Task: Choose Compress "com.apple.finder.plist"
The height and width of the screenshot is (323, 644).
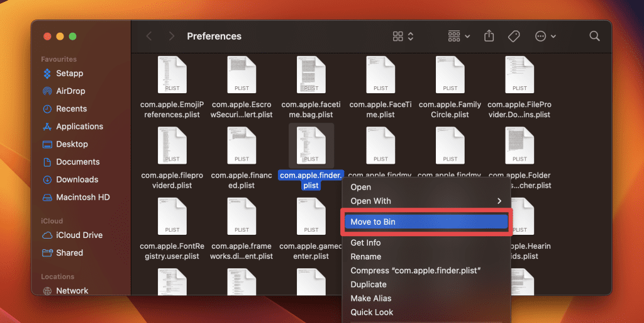Action: point(426,271)
